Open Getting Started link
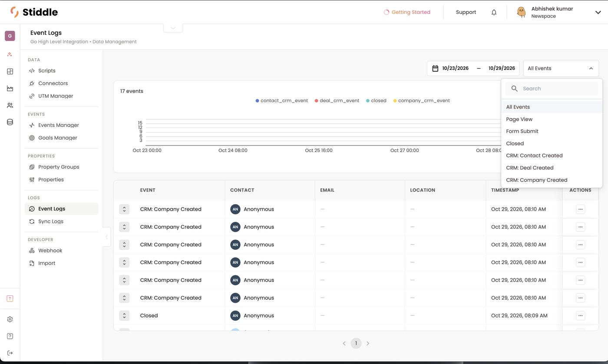This screenshot has height=364, width=608. pos(407,12)
